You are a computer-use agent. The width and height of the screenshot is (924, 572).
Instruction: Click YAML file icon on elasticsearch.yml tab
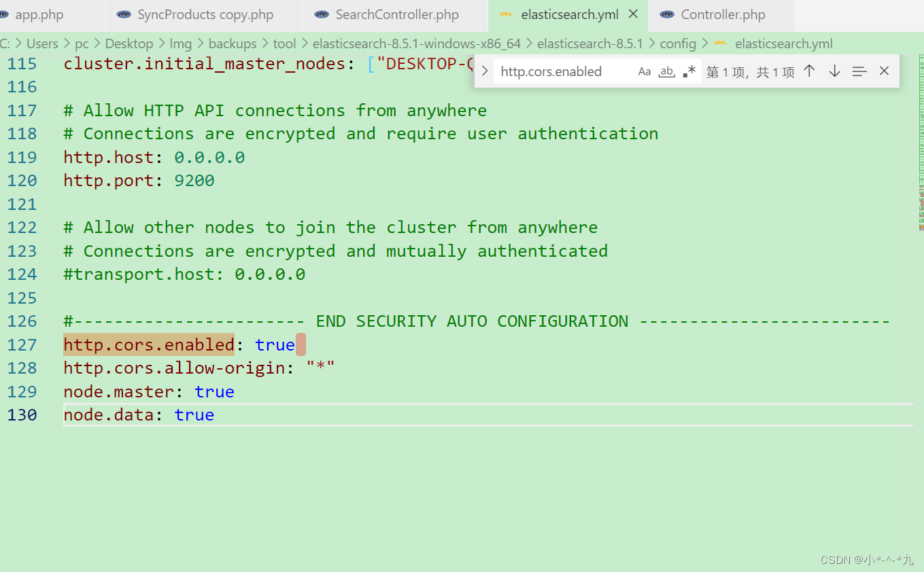(506, 14)
